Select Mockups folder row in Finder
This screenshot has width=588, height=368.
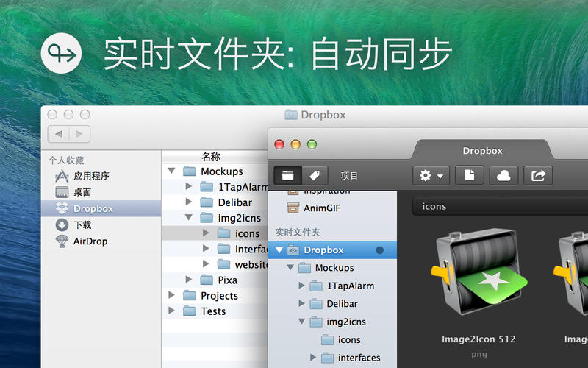(215, 171)
